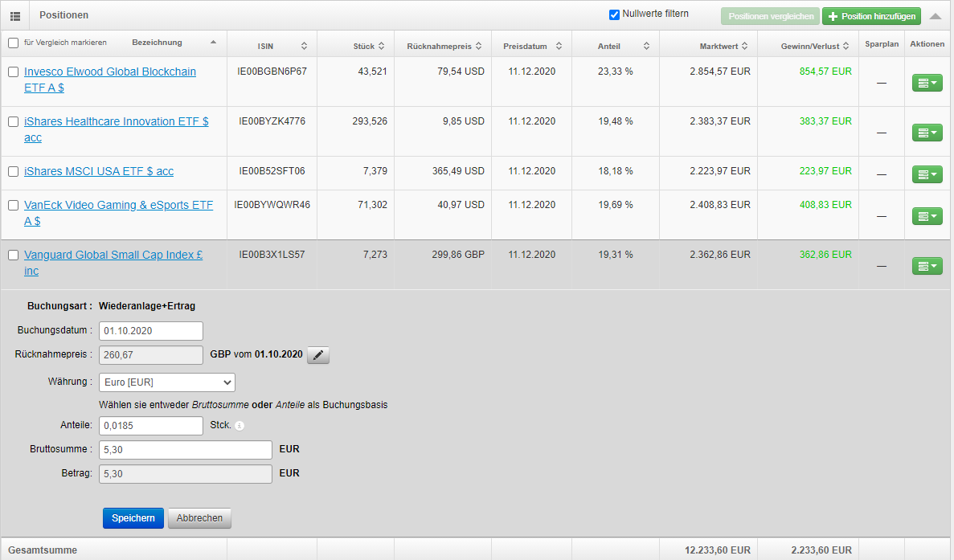Select ISIN IE00B3X1LS57 cell
This screenshot has width=954, height=560.
(272, 255)
